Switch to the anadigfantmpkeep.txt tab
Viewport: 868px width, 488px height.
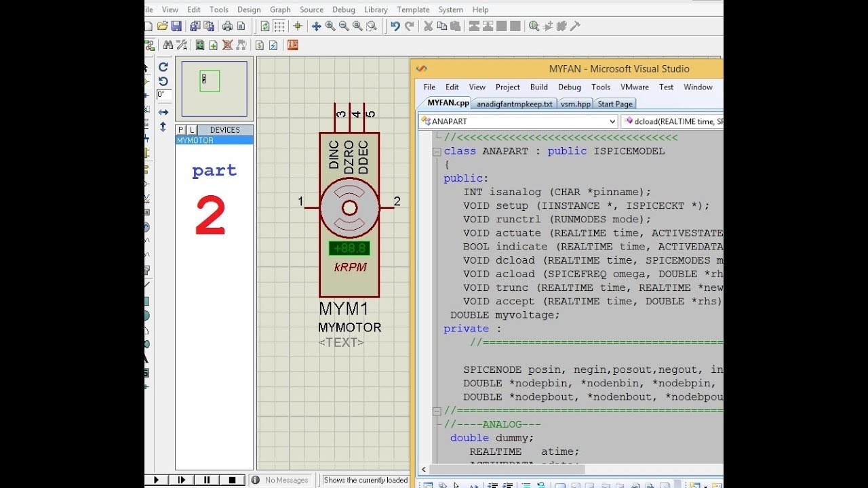[515, 104]
